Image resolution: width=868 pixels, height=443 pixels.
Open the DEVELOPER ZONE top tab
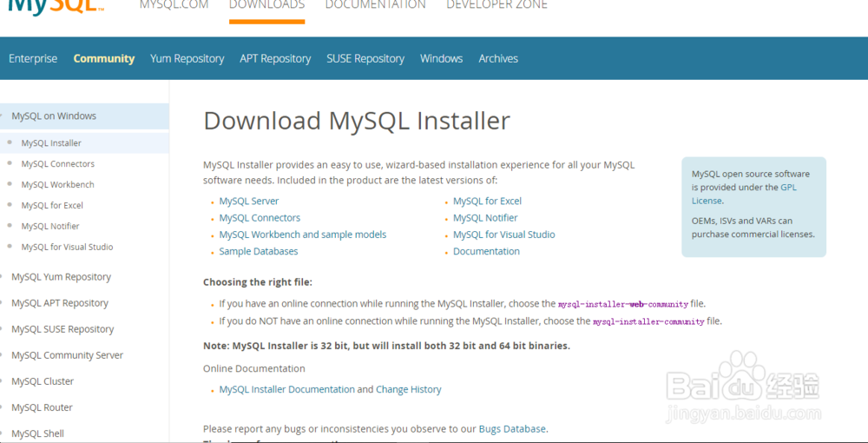(496, 5)
